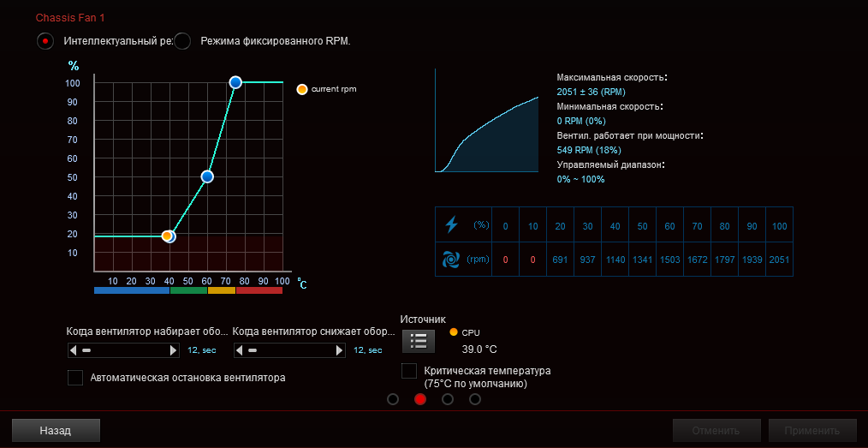The image size is (868, 448).
Task: Click the 1341 rpm table cell
Action: [x=643, y=260]
